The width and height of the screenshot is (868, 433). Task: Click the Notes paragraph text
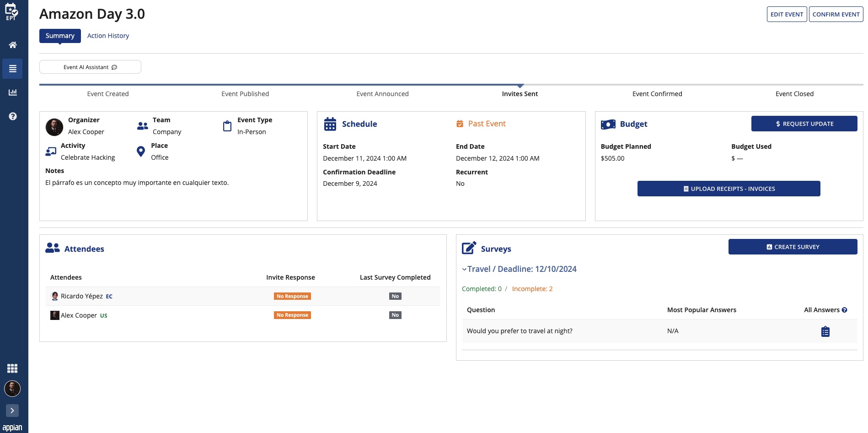point(137,183)
